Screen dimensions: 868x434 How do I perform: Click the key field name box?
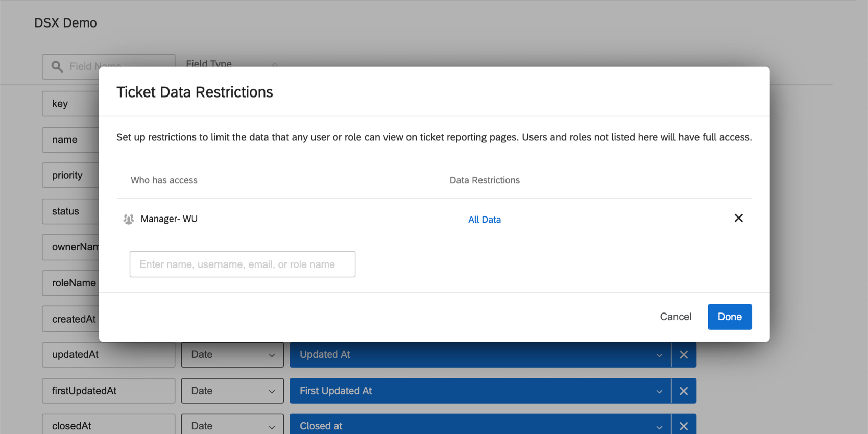71,104
